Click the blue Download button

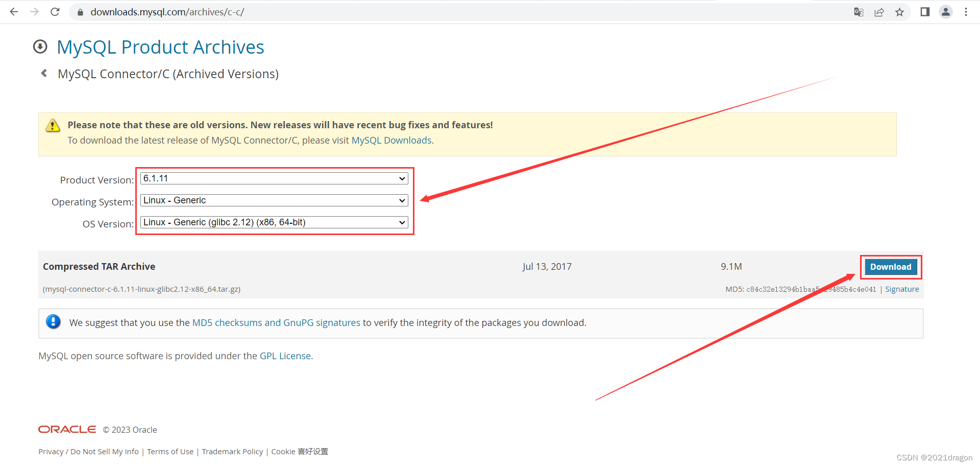[x=891, y=267]
